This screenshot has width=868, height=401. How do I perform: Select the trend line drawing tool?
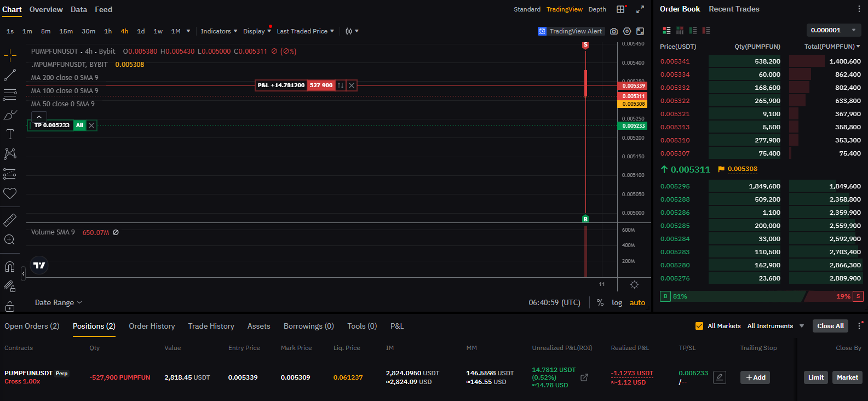(10, 75)
